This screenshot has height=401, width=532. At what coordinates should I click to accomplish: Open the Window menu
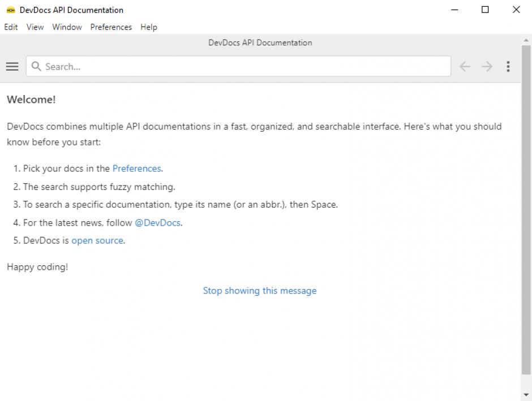point(67,27)
